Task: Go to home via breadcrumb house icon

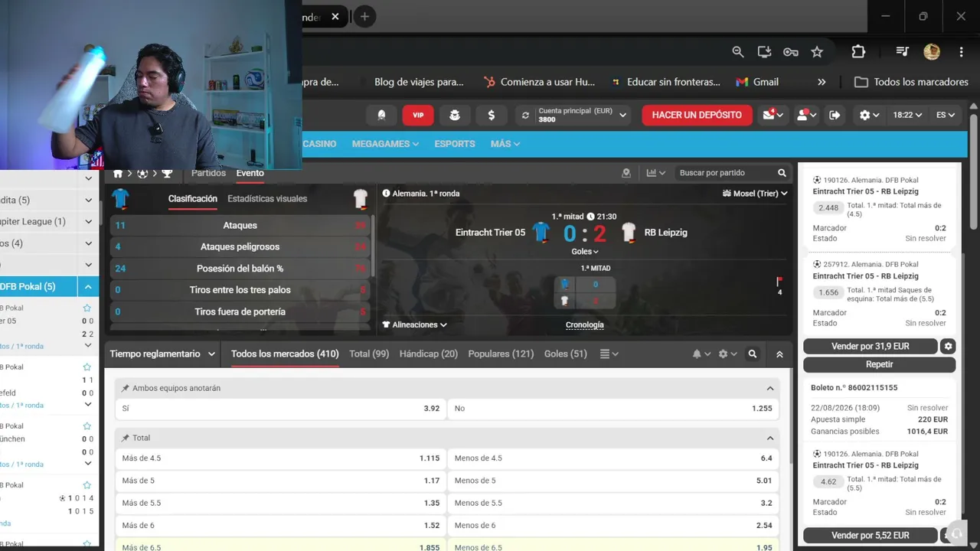Action: click(x=118, y=174)
